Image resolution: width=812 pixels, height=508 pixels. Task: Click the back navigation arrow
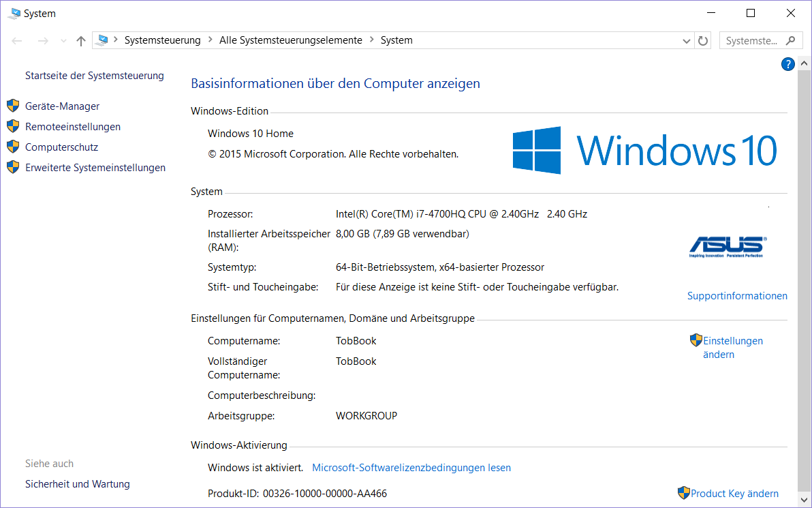click(x=16, y=41)
